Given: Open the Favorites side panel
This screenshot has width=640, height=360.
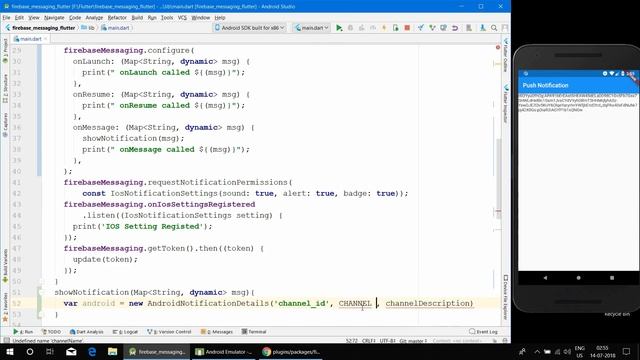Looking at the screenshot, I should click(x=5, y=306).
